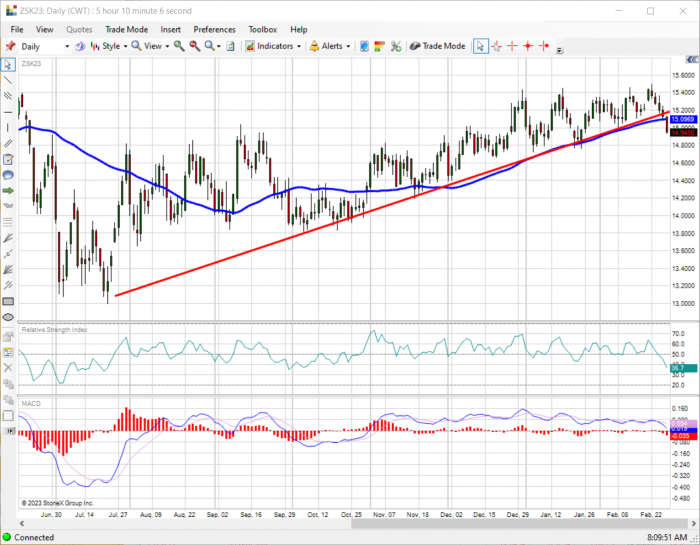The width and height of the screenshot is (700, 545).
Task: Click the View toolbar button
Action: click(x=150, y=46)
